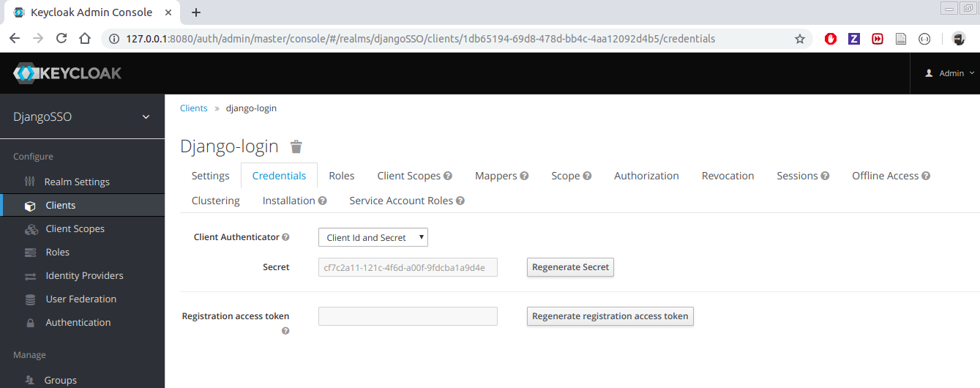Open the Authorization tab
The image size is (980, 388).
[646, 176]
